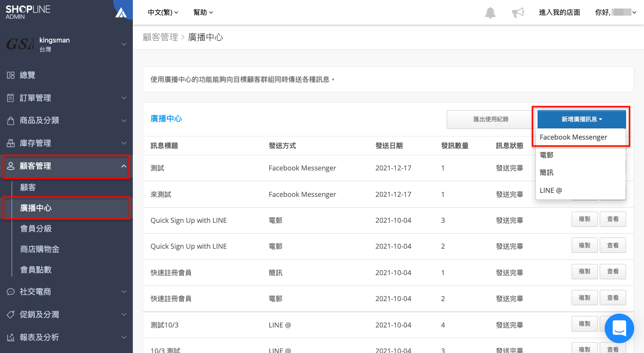
Task: Click the 庫存管理 boxes icon
Action: click(x=11, y=143)
